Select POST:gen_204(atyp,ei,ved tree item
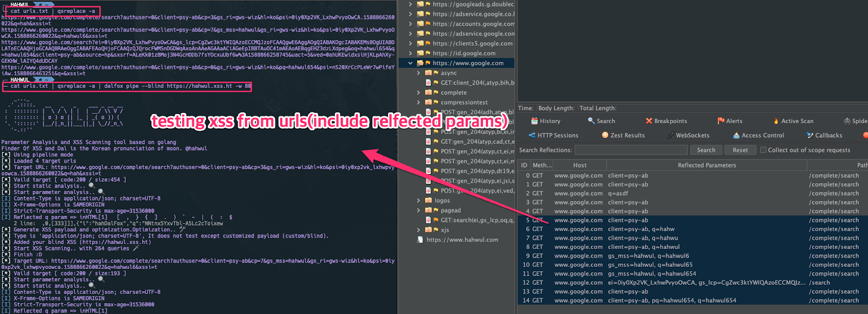 (477, 190)
